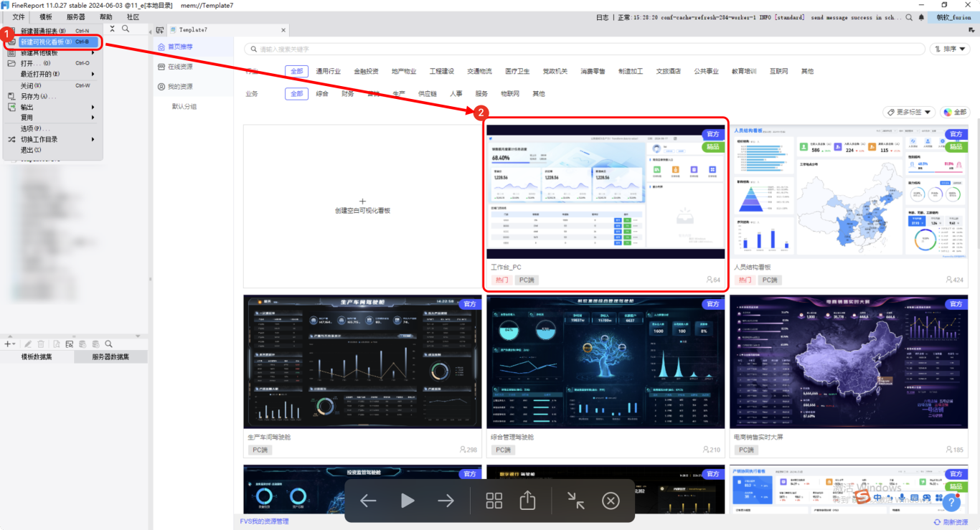Click the new template icon left of Template7 tab
This screenshot has width=980, height=530.
(x=160, y=29)
